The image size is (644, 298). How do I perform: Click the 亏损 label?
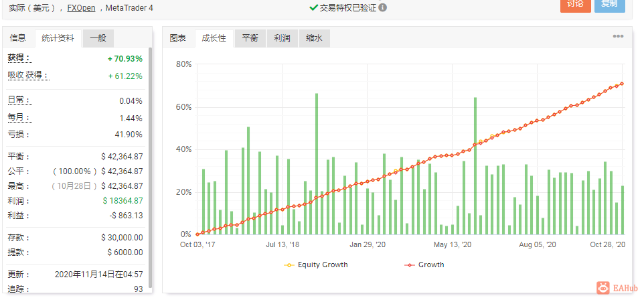point(19,135)
